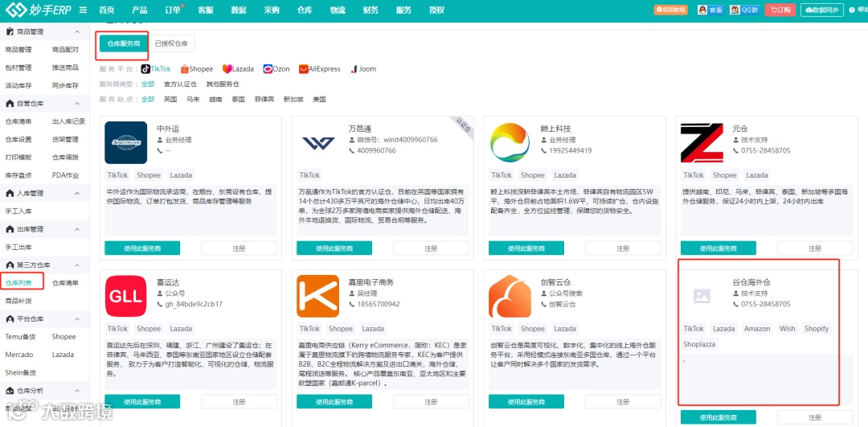Open the 首页 top menu

click(107, 10)
